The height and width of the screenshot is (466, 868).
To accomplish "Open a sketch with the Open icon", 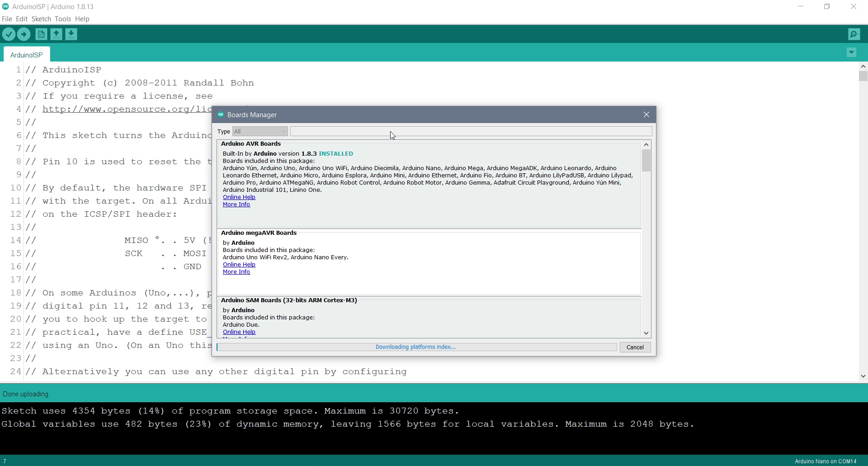I will (56, 34).
